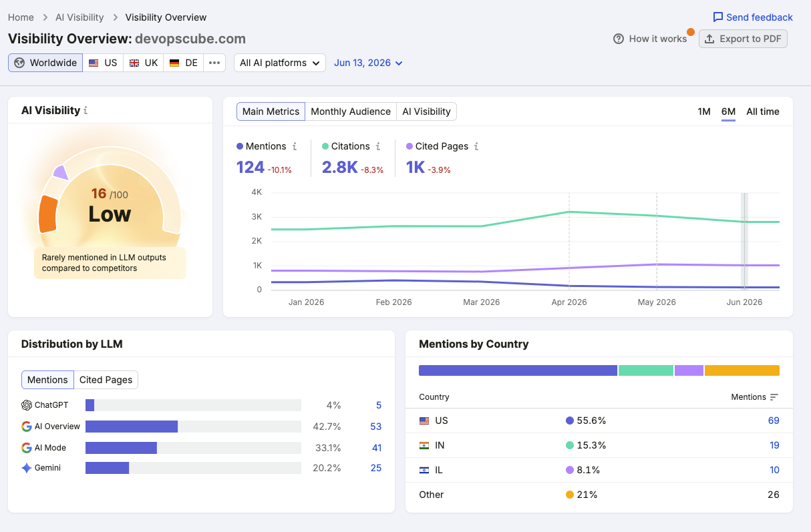Click the Export to PDF button
The image size is (811, 532).
pos(744,39)
